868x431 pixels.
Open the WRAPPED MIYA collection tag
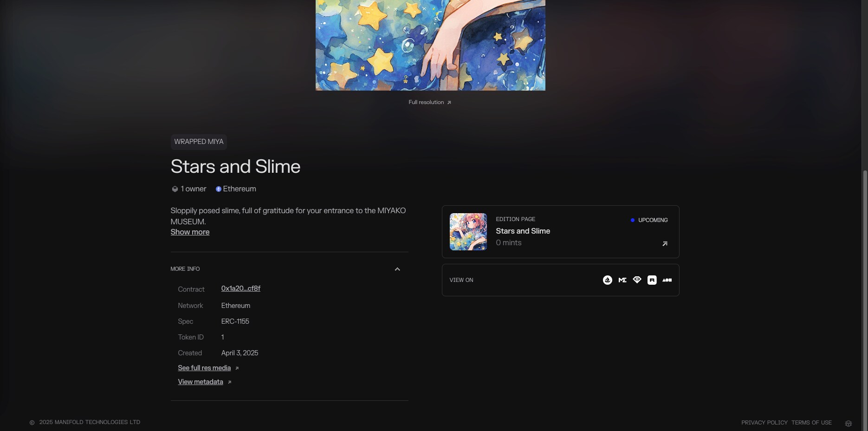tap(199, 142)
